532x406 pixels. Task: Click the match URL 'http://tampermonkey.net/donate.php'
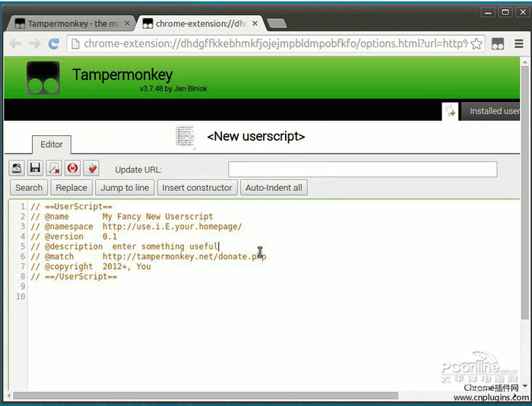[184, 257]
